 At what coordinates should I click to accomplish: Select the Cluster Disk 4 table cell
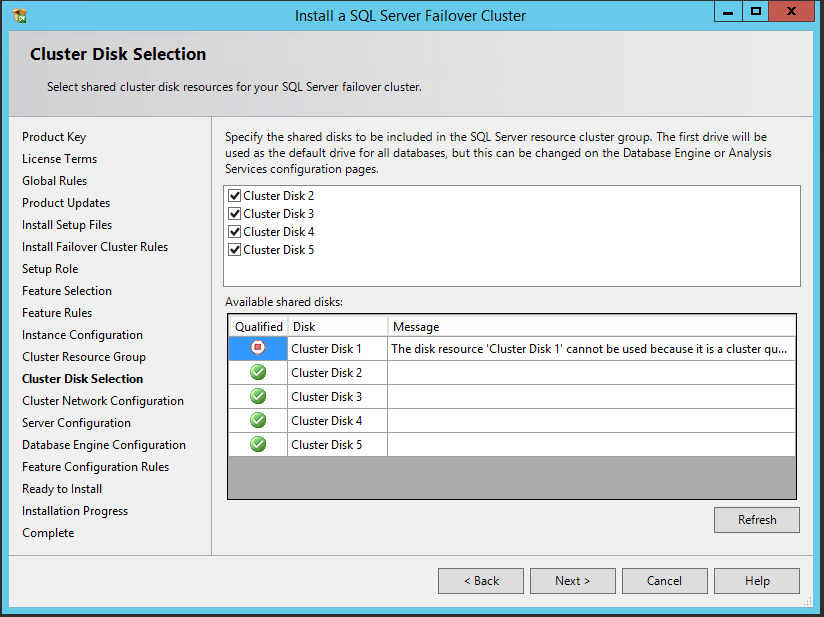337,421
